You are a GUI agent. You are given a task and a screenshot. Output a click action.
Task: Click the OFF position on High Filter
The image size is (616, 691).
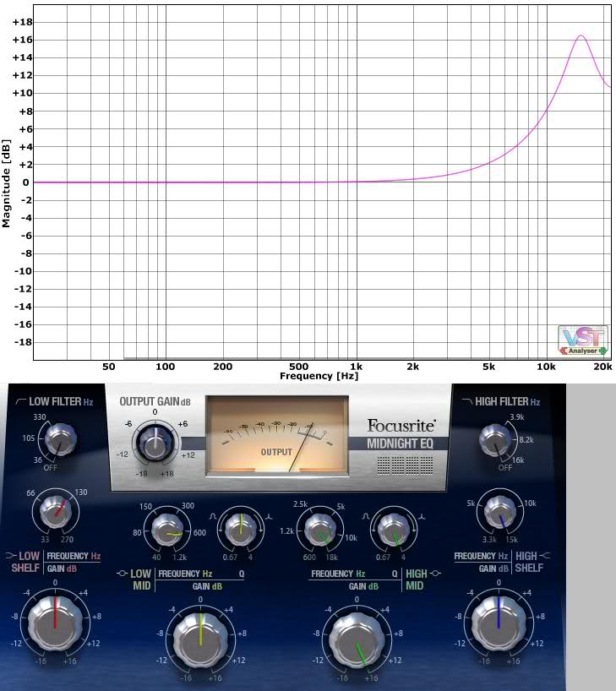[x=505, y=468]
